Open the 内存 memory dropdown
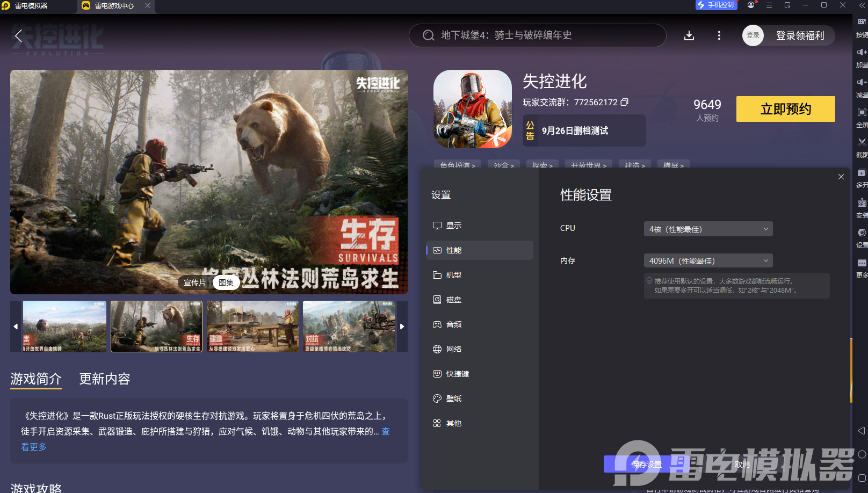The width and height of the screenshot is (868, 493). click(708, 260)
